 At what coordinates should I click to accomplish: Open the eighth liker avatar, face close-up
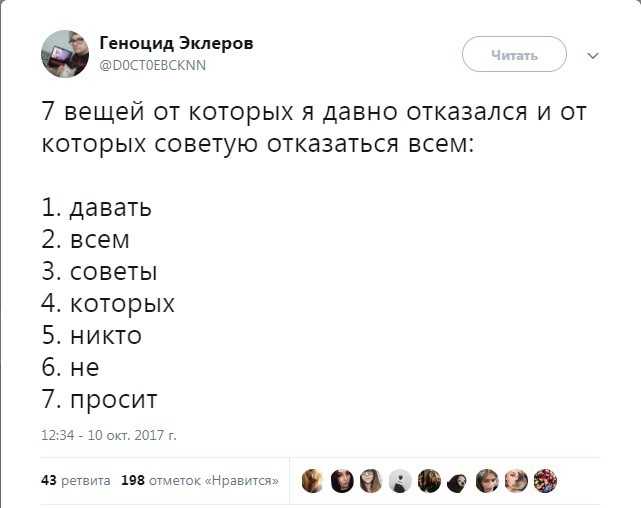point(516,480)
